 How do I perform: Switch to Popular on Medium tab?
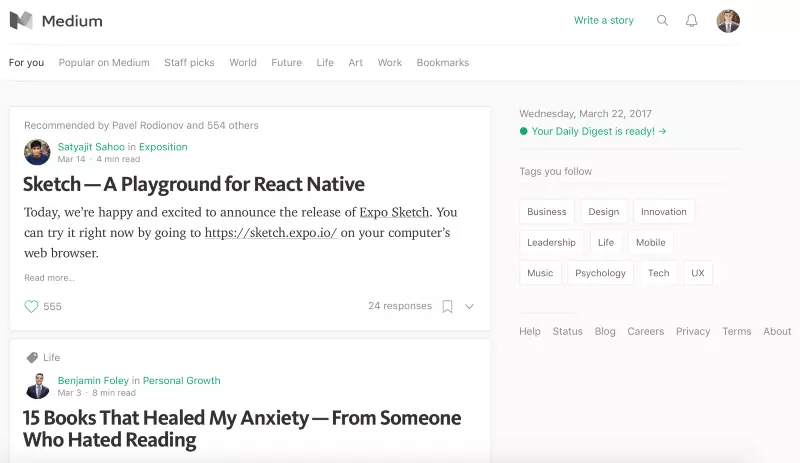click(x=104, y=62)
